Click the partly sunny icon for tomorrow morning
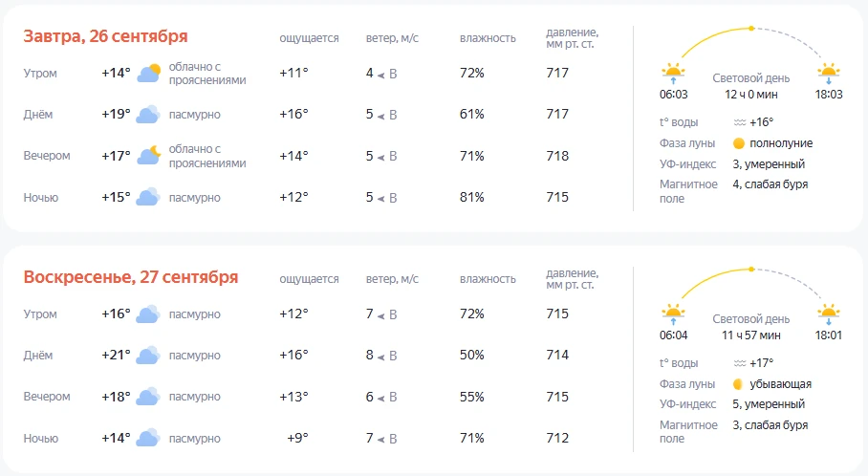 pyautogui.click(x=148, y=73)
